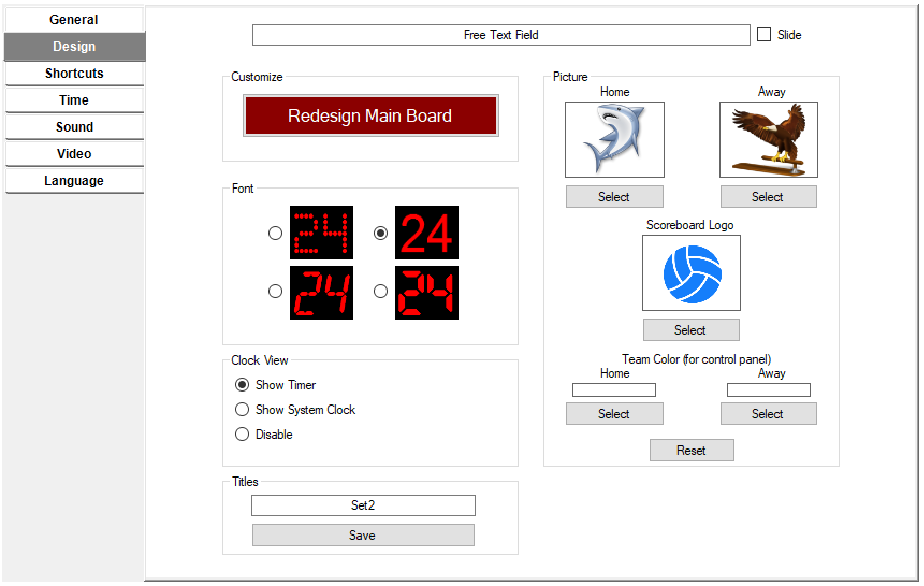This screenshot has height=586, width=924.
Task: Click the dot-matrix font preview image
Action: [x=321, y=233]
